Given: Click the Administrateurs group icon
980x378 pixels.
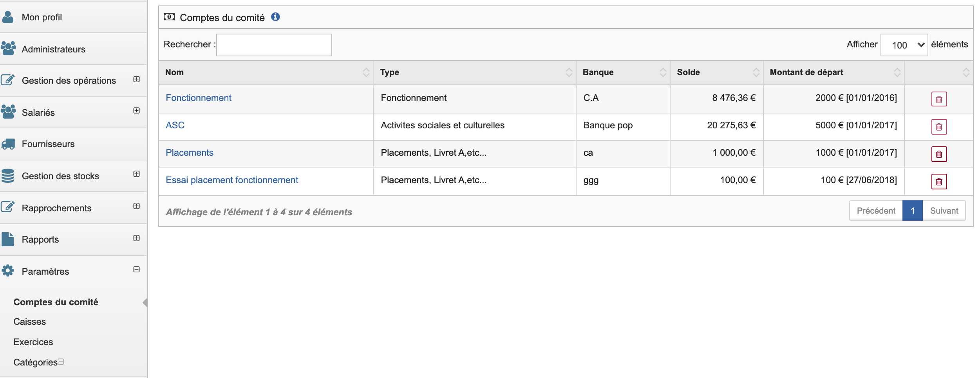Looking at the screenshot, I should [x=8, y=49].
